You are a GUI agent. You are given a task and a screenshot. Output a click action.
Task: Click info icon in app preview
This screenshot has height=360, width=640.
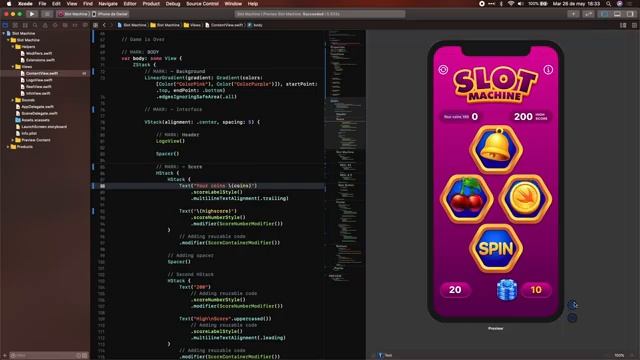click(548, 70)
